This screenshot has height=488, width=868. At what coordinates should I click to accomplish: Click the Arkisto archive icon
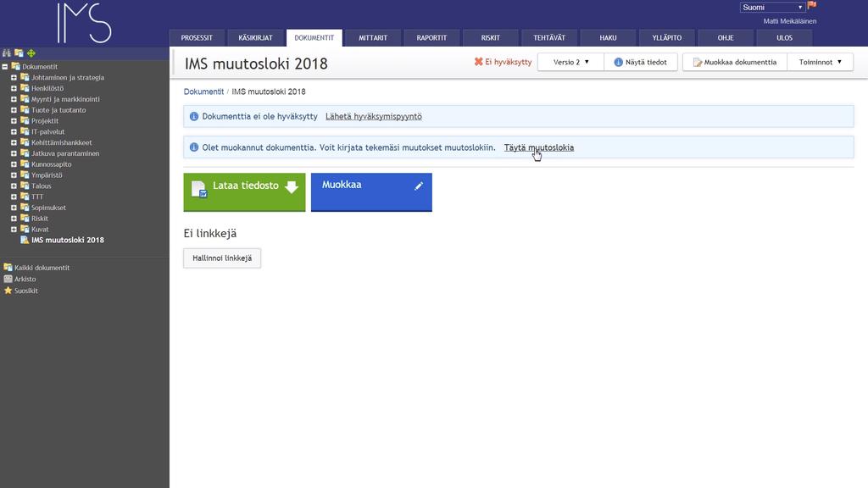click(8, 279)
